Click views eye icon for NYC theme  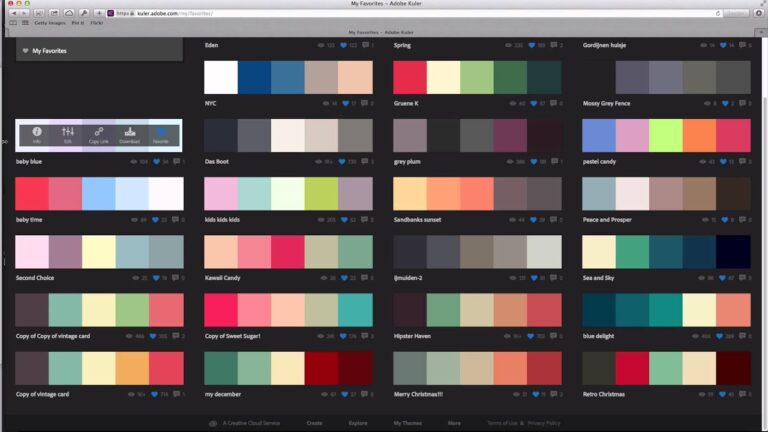[x=326, y=103]
